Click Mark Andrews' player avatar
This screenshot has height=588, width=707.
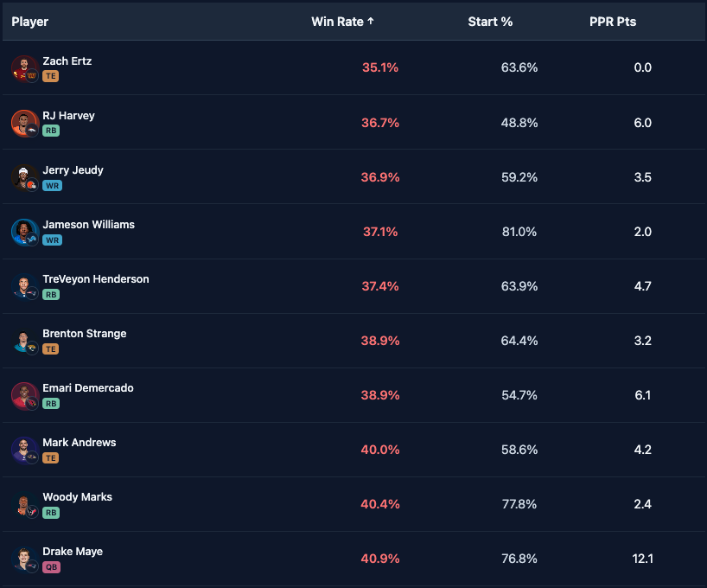(x=24, y=450)
